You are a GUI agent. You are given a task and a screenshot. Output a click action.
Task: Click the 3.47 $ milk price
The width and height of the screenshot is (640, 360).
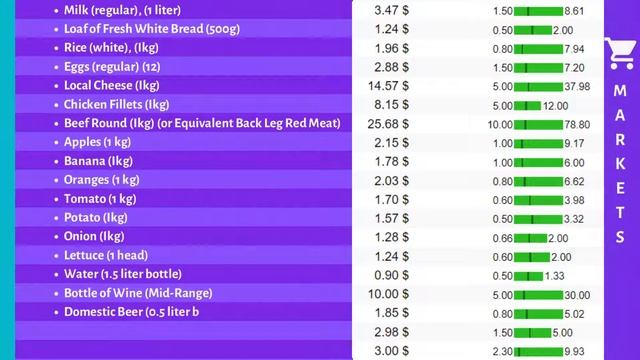[x=391, y=10]
